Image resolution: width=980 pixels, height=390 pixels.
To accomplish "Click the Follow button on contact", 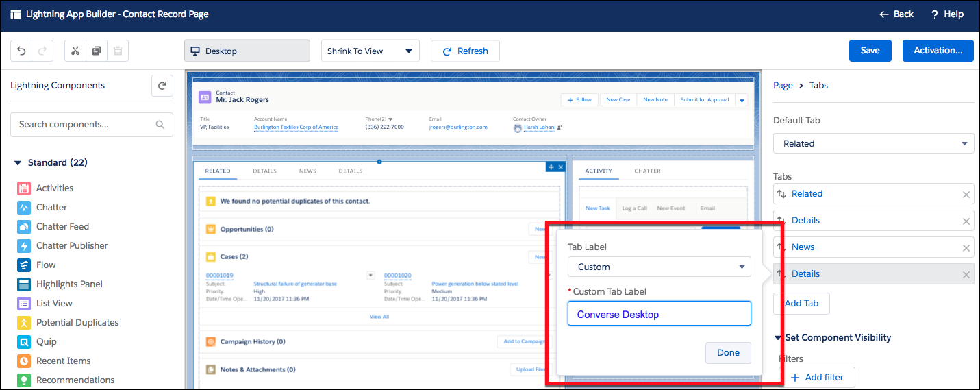I will click(x=579, y=100).
